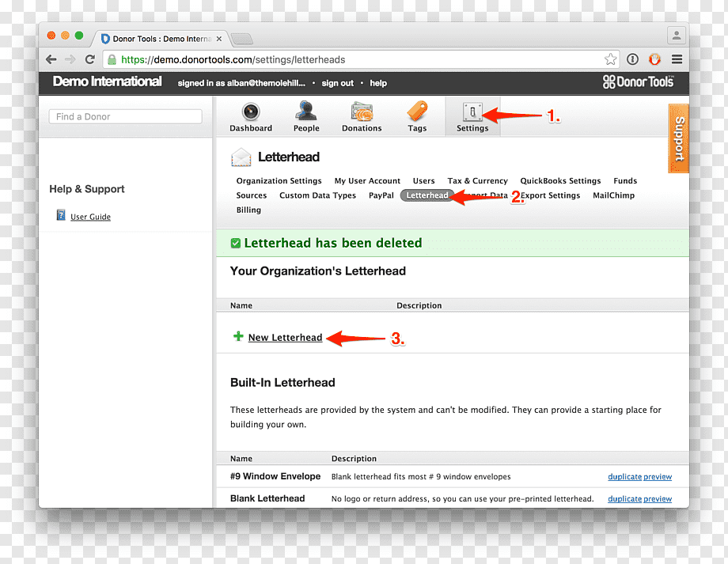Open My User Account tab
Image resolution: width=728 pixels, height=564 pixels.
(367, 181)
